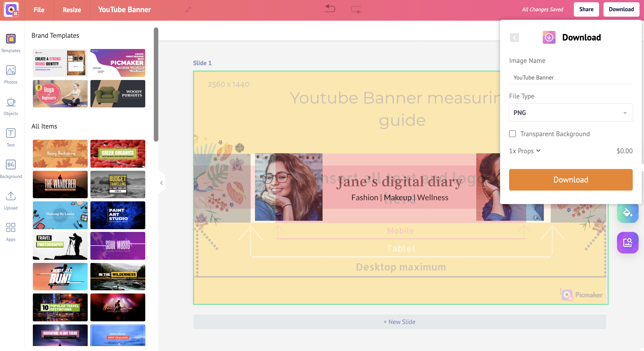Select Paint Art Studio template
644x351 pixels.
pos(118,215)
